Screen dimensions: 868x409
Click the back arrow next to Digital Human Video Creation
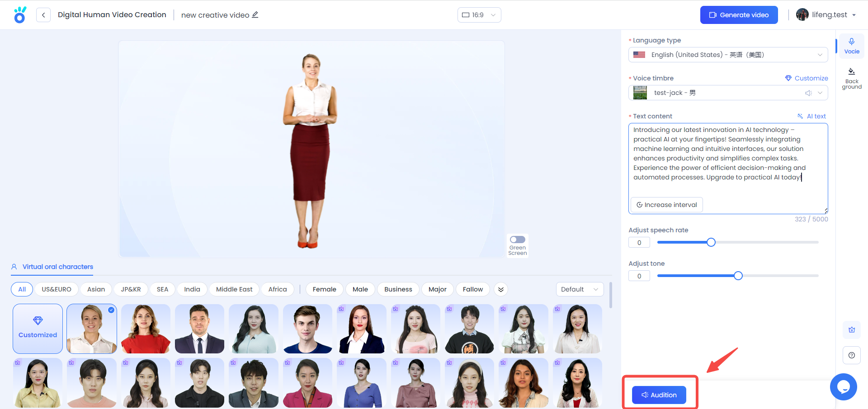click(43, 15)
